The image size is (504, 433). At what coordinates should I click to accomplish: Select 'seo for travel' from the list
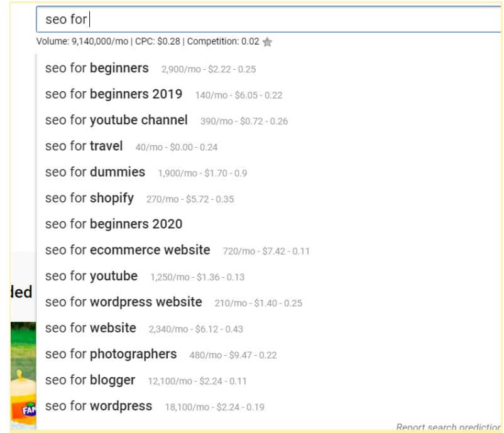84,146
